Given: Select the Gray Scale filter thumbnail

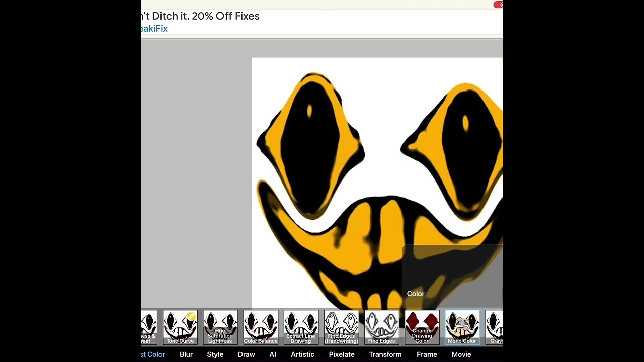Looking at the screenshot, I should tap(494, 327).
